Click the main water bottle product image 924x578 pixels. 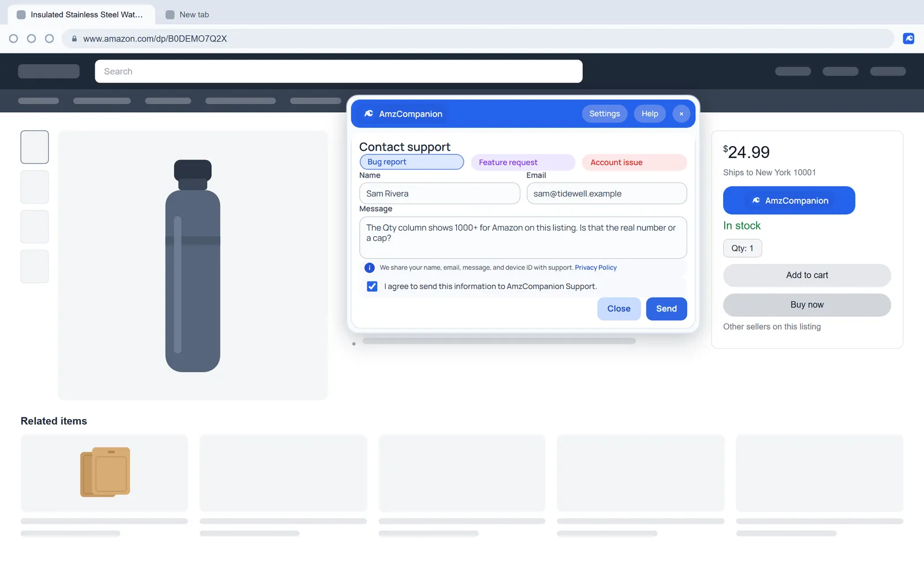coord(193,265)
